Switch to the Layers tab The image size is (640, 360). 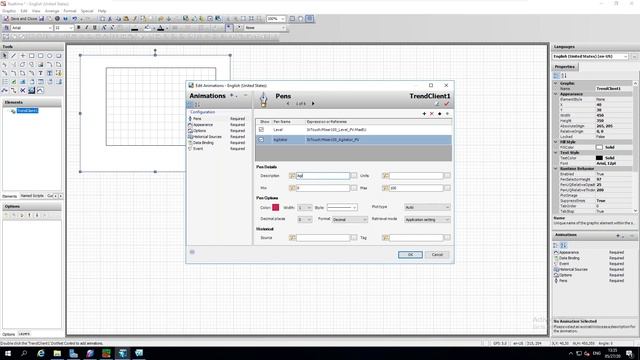tap(24, 334)
